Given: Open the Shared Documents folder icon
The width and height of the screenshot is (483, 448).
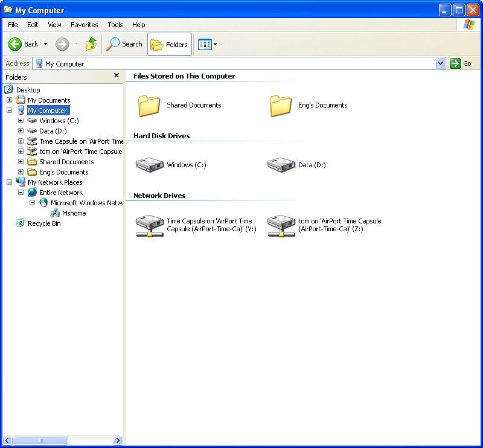Looking at the screenshot, I should (149, 104).
